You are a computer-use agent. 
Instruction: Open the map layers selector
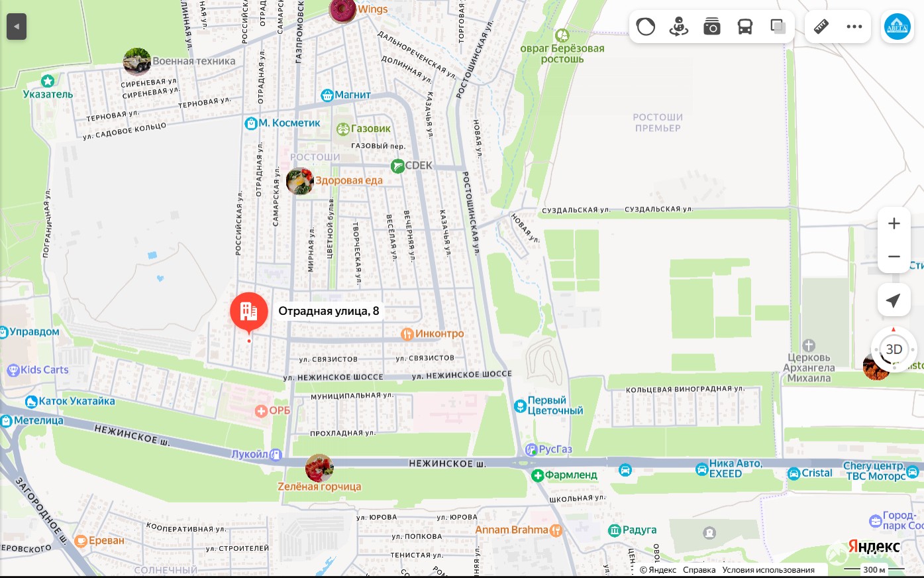tap(778, 27)
